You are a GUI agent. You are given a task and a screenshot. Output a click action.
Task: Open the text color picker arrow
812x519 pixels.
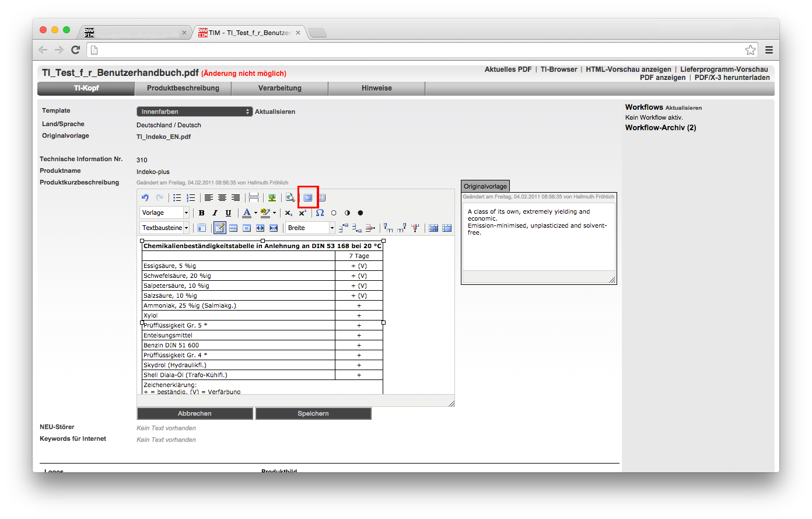[256, 213]
